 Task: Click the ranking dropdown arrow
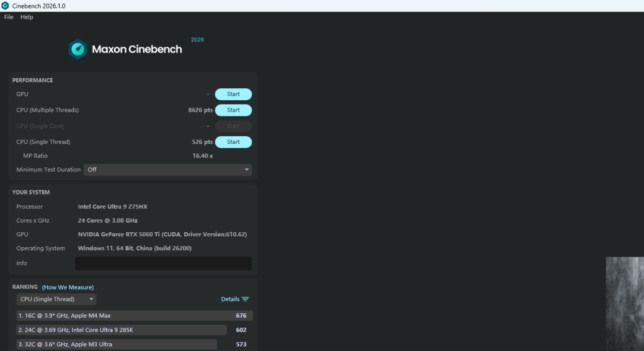click(x=91, y=299)
